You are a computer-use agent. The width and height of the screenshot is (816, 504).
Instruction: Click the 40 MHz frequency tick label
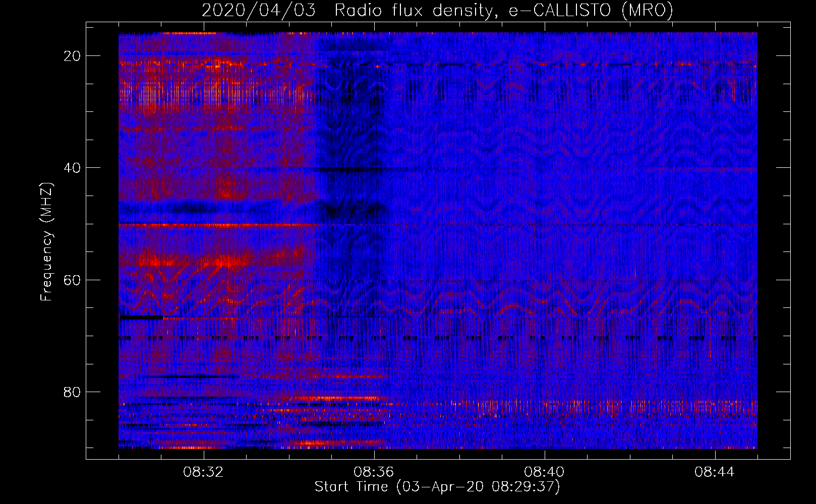click(x=73, y=168)
